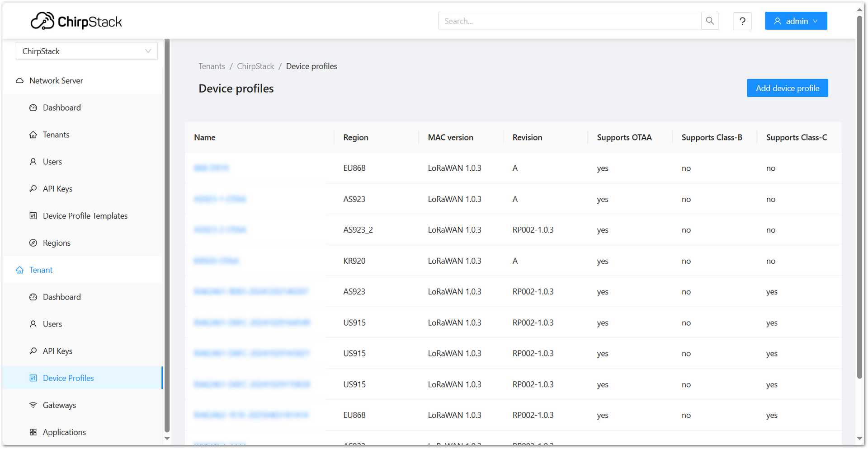Click the ChirpStack logo
868x449 pixels.
coord(76,20)
